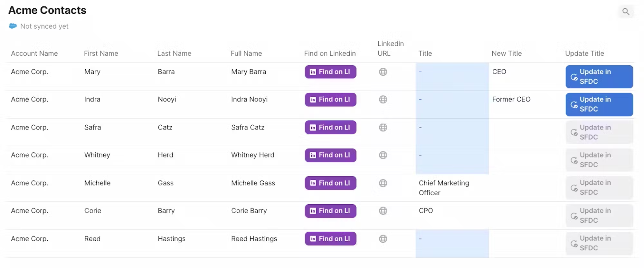This screenshot has height=270, width=644.
Task: Find Mary Barra on LinkedIn
Action: pos(330,72)
